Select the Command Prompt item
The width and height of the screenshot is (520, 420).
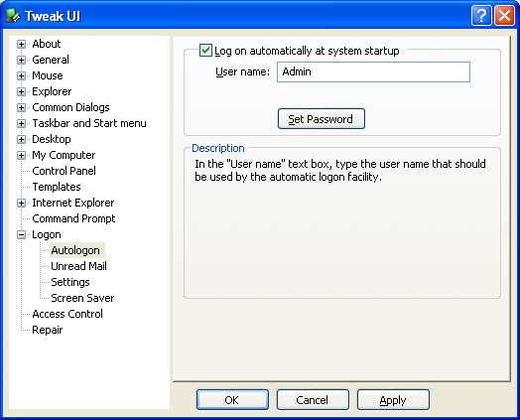point(73,218)
